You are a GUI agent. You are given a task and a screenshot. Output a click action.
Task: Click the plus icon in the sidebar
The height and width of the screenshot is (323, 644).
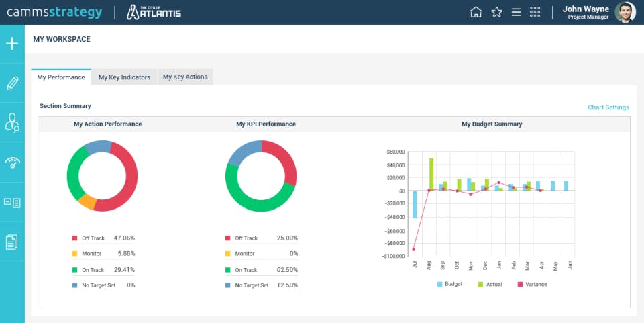coord(12,44)
